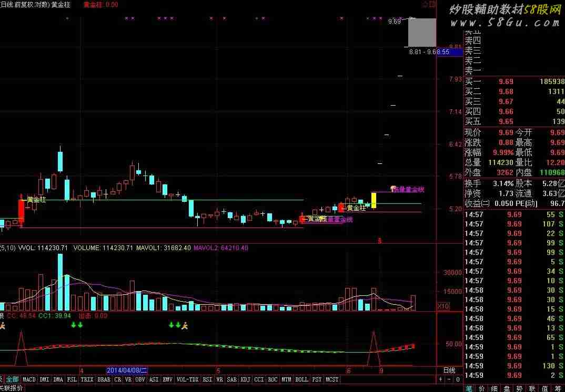
Task: Select the 全部 indicator tab
Action: click(x=12, y=379)
